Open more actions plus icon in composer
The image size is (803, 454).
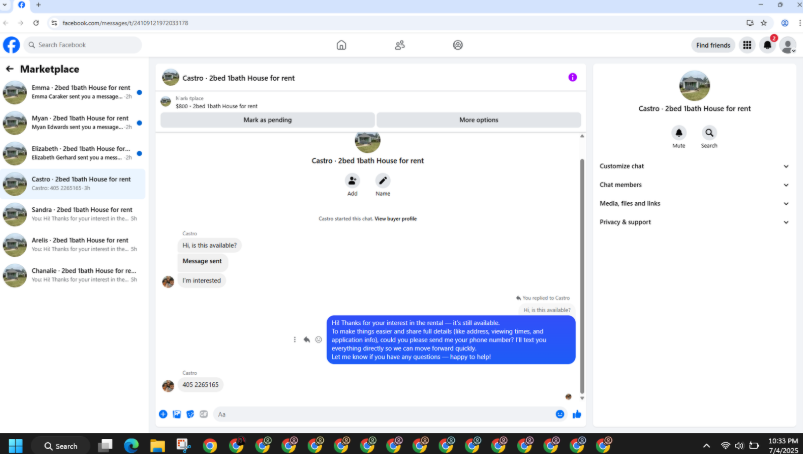pyautogui.click(x=163, y=414)
